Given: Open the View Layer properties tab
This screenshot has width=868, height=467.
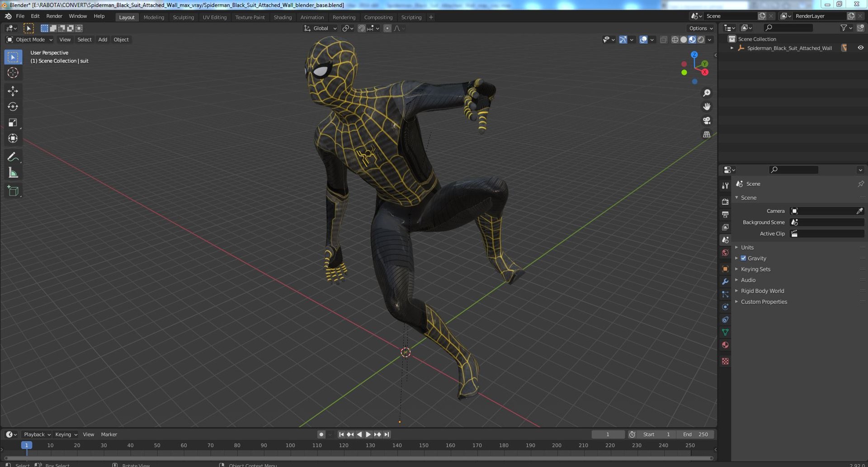Looking at the screenshot, I should click(x=725, y=227).
